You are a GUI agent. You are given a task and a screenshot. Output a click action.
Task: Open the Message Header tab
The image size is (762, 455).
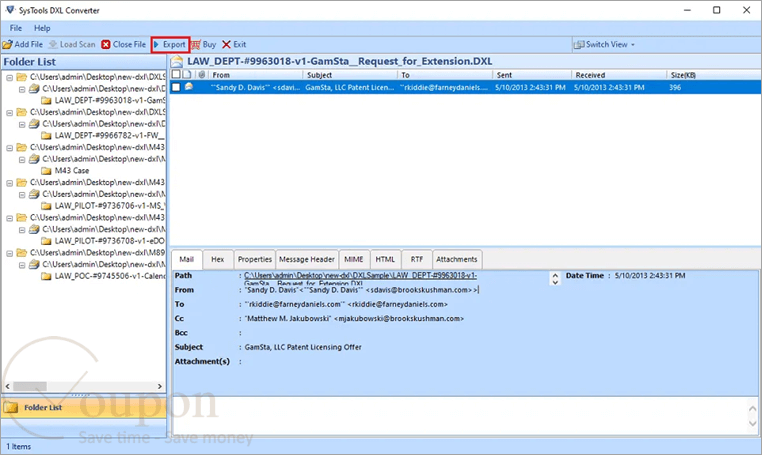click(x=307, y=259)
